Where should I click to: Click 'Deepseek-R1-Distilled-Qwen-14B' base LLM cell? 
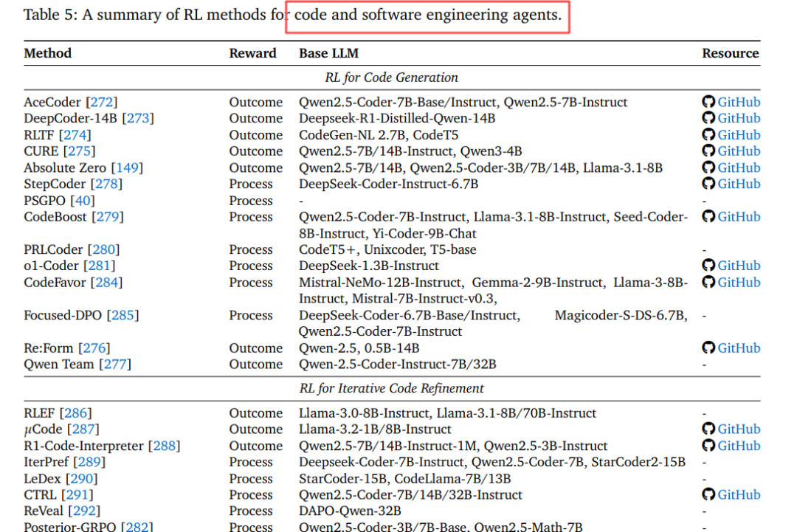[397, 118]
